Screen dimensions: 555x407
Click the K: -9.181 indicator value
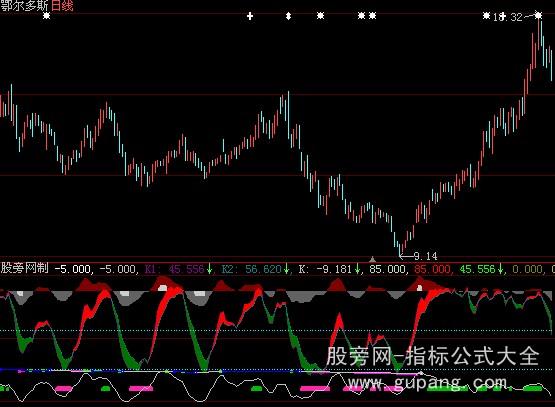point(325,269)
